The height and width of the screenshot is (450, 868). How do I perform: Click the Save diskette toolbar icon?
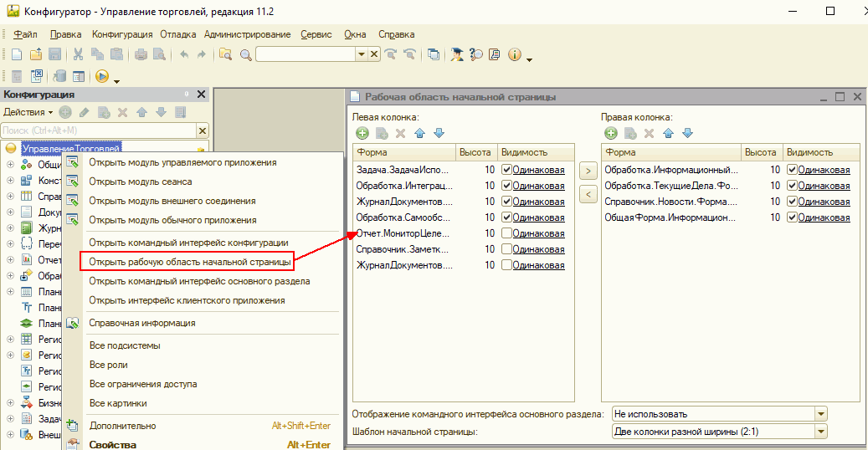(x=54, y=54)
